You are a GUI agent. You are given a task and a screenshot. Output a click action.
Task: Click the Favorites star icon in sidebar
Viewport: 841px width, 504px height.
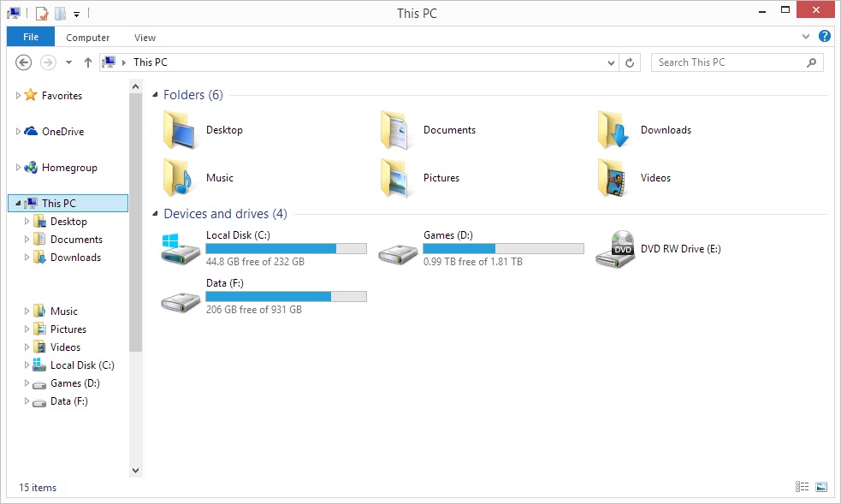[x=31, y=96]
